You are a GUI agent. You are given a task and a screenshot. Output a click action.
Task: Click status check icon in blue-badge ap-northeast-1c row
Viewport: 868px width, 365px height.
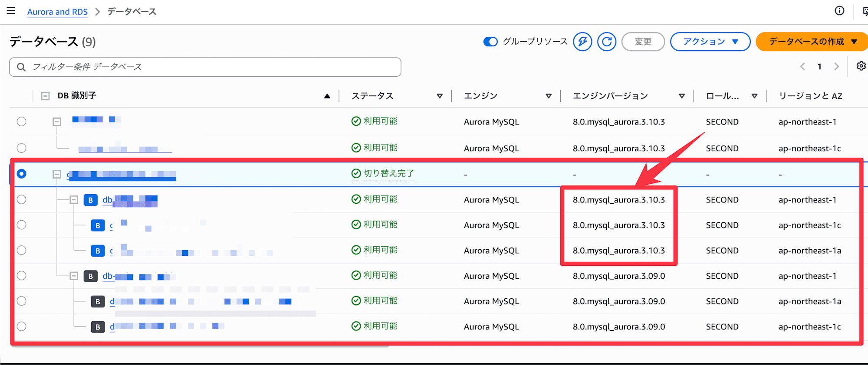click(356, 225)
